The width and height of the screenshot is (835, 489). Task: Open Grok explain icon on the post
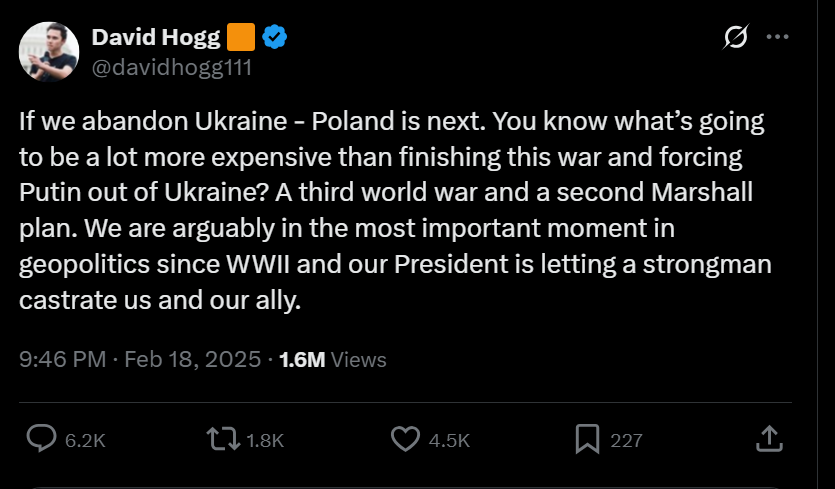pos(736,37)
